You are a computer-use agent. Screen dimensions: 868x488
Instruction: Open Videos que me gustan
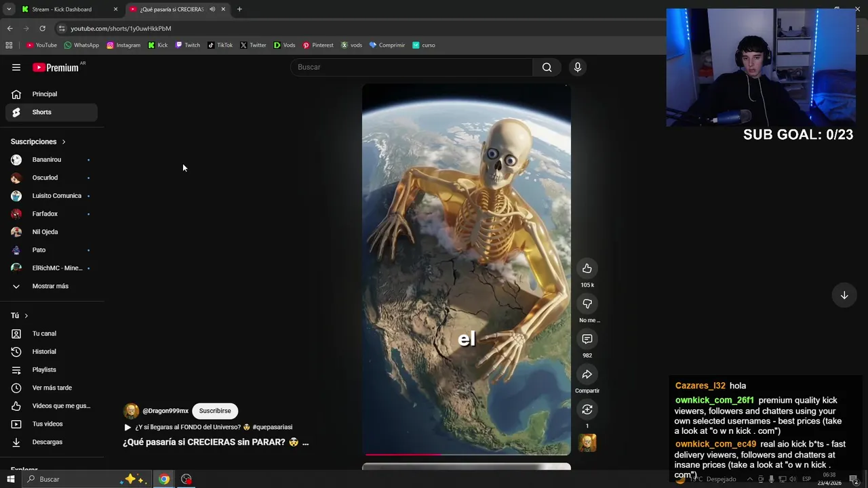click(52, 406)
